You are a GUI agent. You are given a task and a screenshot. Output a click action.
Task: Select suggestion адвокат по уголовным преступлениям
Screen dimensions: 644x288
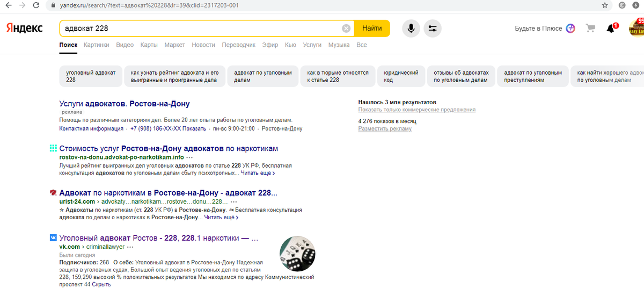tap(533, 76)
